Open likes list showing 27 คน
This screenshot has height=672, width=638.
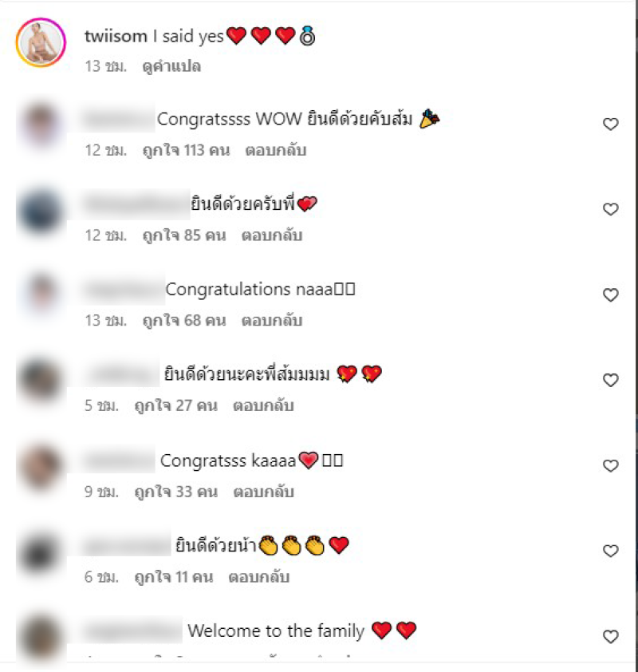[x=176, y=405]
